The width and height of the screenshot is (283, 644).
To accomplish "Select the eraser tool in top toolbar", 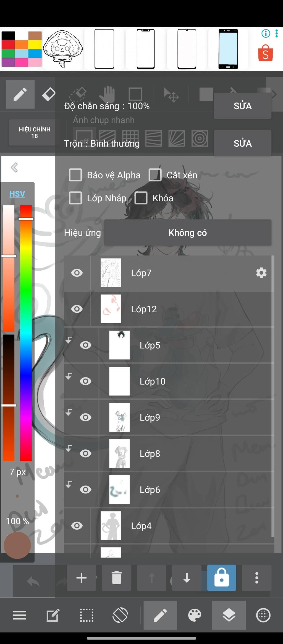I will tap(49, 94).
